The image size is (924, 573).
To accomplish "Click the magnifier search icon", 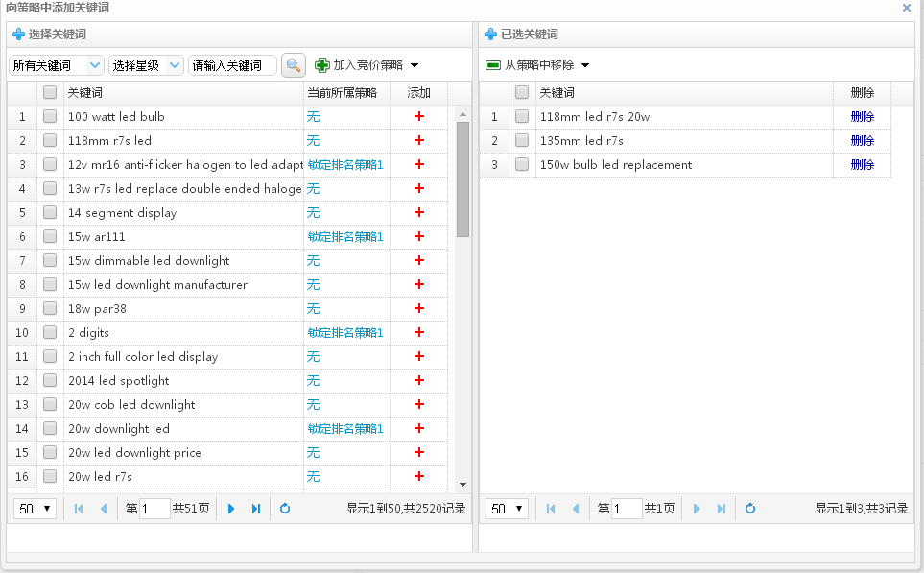I will coord(293,65).
